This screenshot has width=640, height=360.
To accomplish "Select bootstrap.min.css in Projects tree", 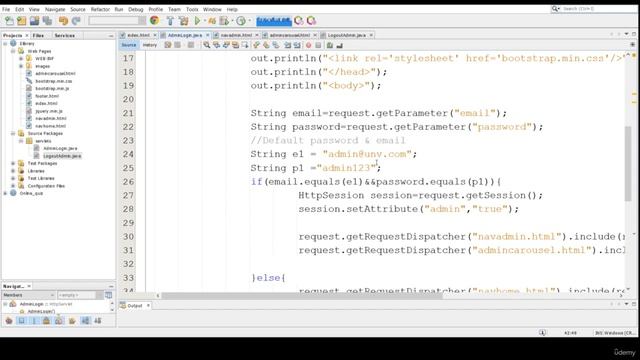I will click(x=53, y=81).
